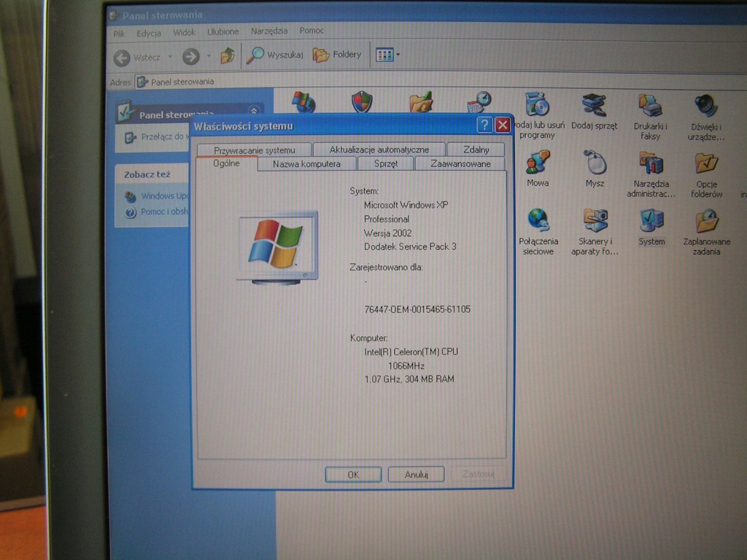Click the 1.07 GHz, 304 MB RAM text

click(409, 379)
